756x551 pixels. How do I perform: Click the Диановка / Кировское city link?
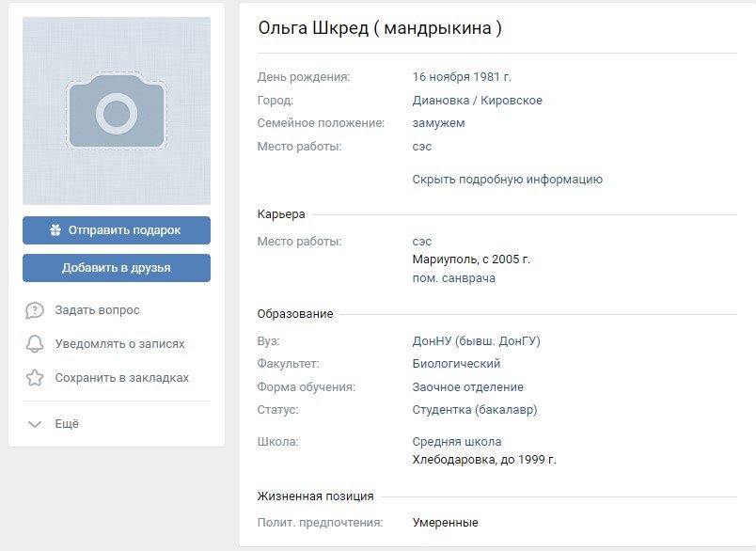[x=477, y=101]
